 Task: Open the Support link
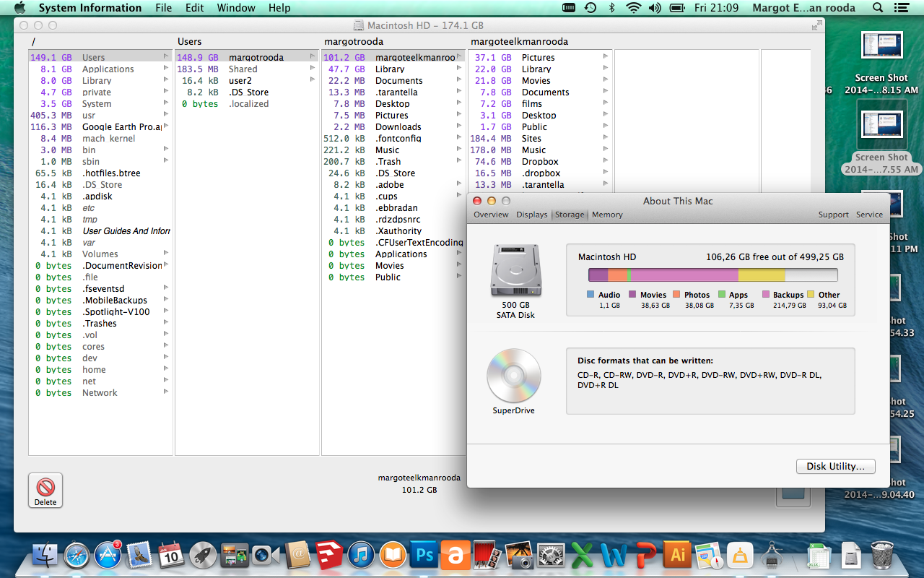tap(833, 215)
